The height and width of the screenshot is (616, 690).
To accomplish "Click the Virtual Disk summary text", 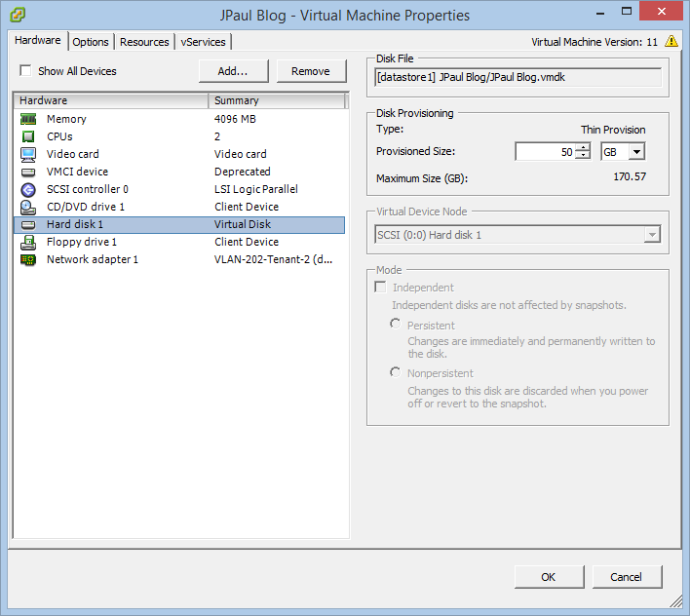I will coord(243,224).
